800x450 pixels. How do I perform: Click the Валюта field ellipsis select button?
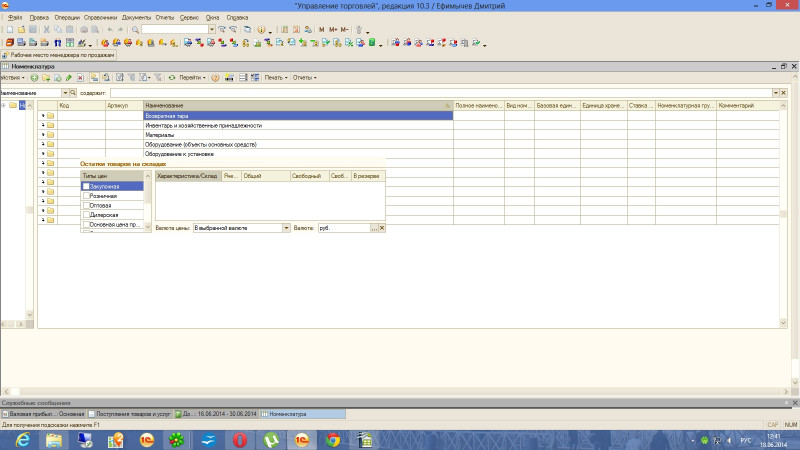pos(374,228)
